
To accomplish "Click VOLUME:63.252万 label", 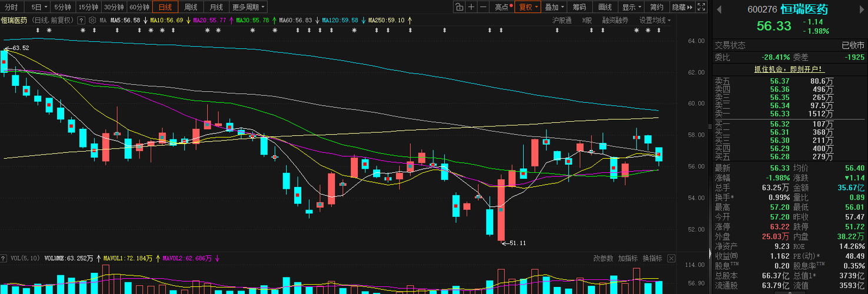I will click(69, 258).
